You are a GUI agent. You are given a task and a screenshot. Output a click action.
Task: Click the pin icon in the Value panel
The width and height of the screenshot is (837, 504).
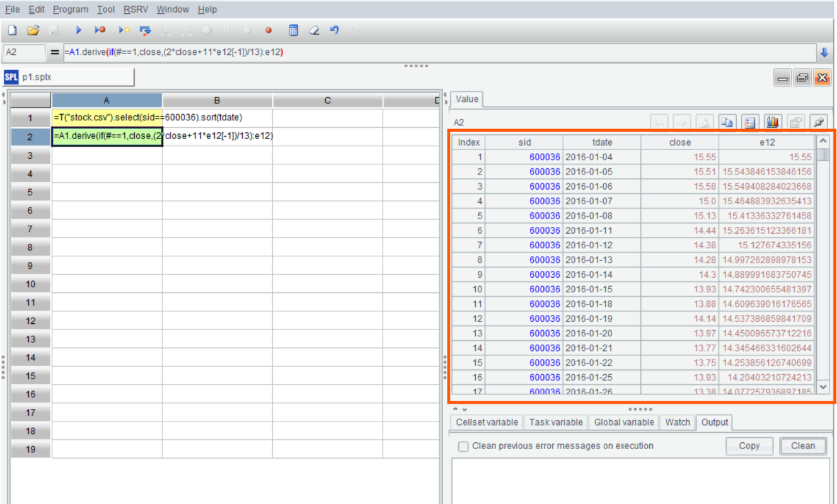819,122
